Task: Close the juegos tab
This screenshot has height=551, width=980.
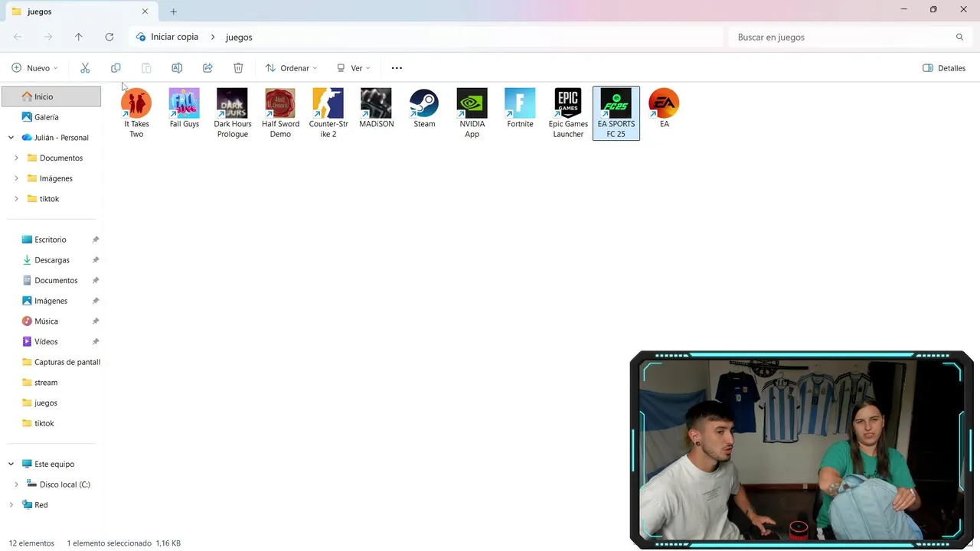Action: [x=145, y=11]
